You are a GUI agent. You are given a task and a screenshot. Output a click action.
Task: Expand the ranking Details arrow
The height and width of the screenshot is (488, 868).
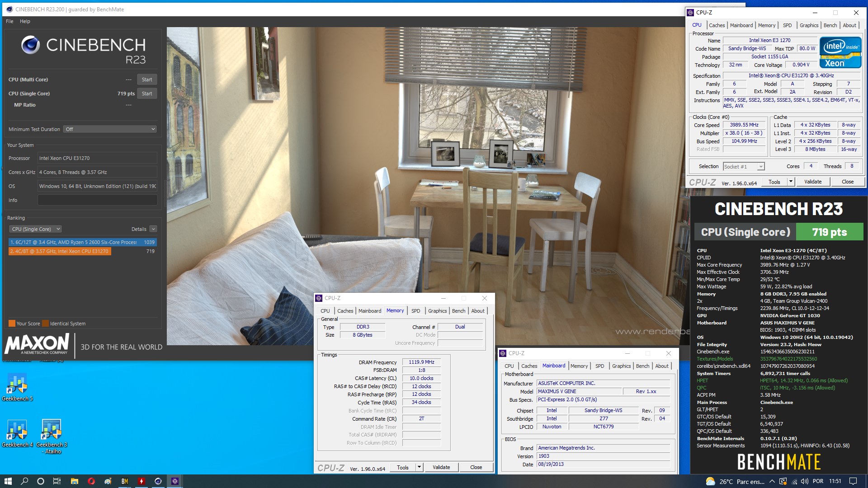(153, 229)
